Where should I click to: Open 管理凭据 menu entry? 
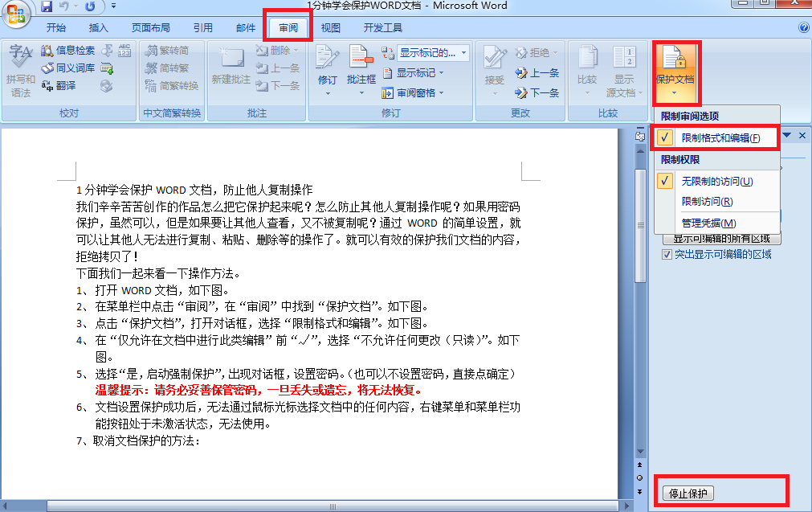pyautogui.click(x=717, y=223)
